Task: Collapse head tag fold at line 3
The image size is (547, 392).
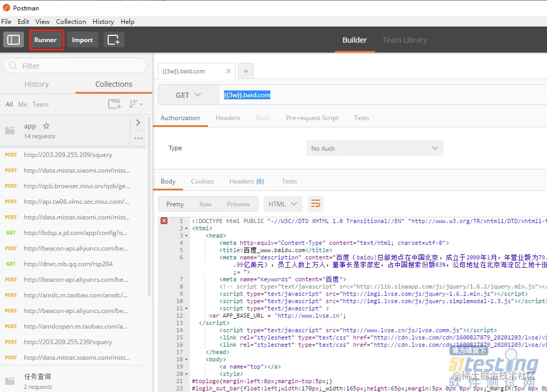Action: pyautogui.click(x=186, y=236)
